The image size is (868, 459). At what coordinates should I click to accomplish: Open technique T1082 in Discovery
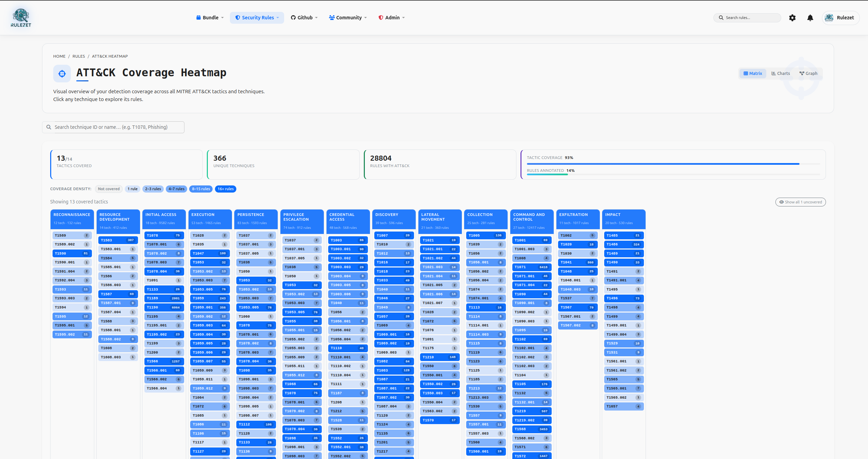click(x=394, y=361)
